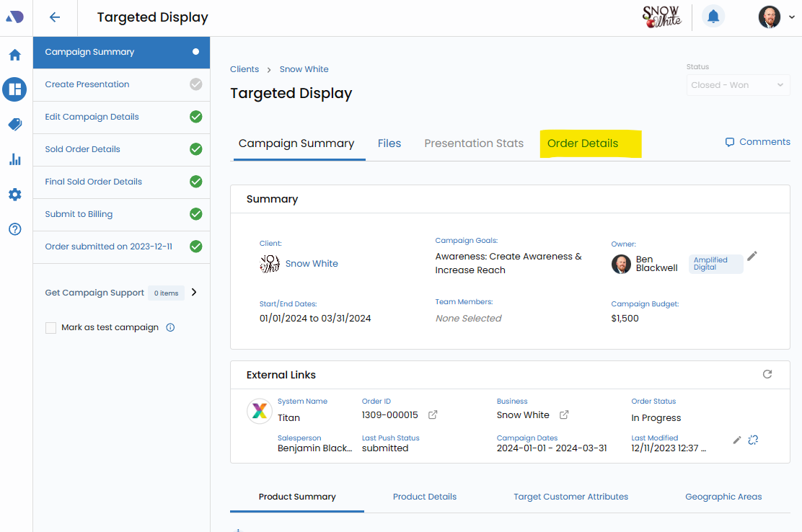Select Sold Order Details step
Screen dimensions: 802x532
(x=82, y=149)
